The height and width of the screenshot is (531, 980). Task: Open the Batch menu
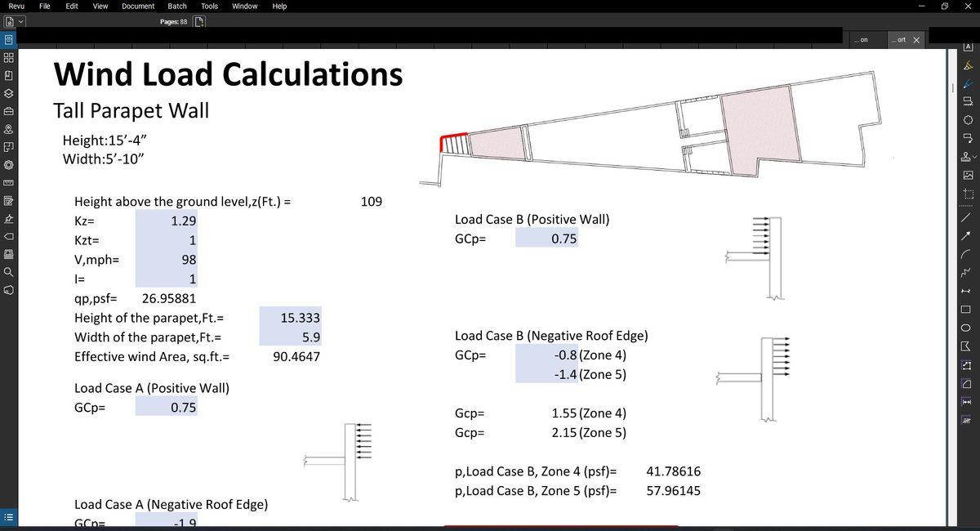click(177, 6)
